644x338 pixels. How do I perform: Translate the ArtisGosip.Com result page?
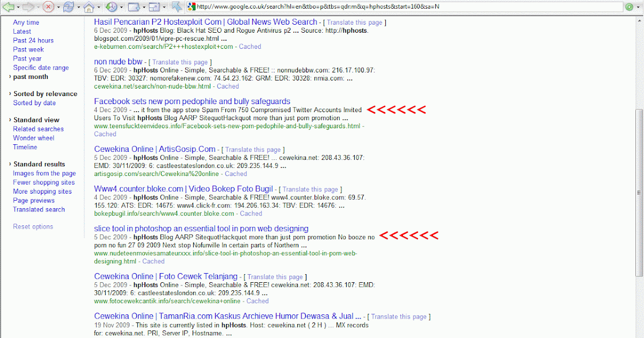(x=253, y=150)
